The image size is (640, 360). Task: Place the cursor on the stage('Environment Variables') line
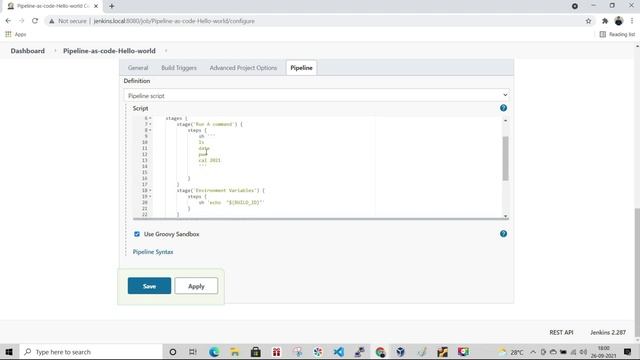tap(220, 191)
